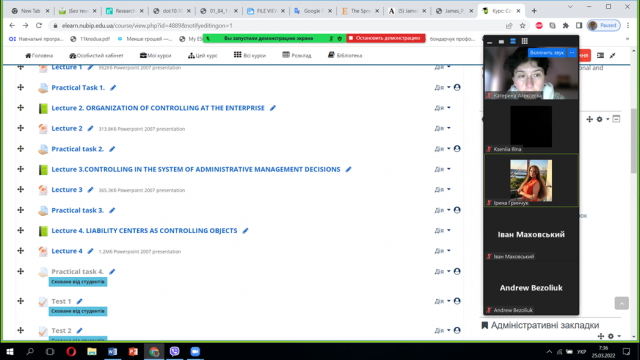
Task: Open Lecture 4. LIABILITY CENTERS AS CONTROLLING OBJECTS
Action: [144, 231]
